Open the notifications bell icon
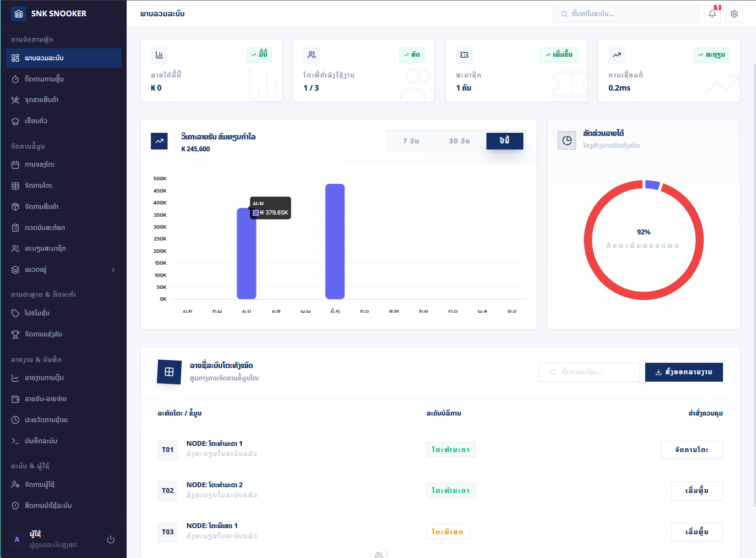Screen dimensions: 756x558 [712, 14]
